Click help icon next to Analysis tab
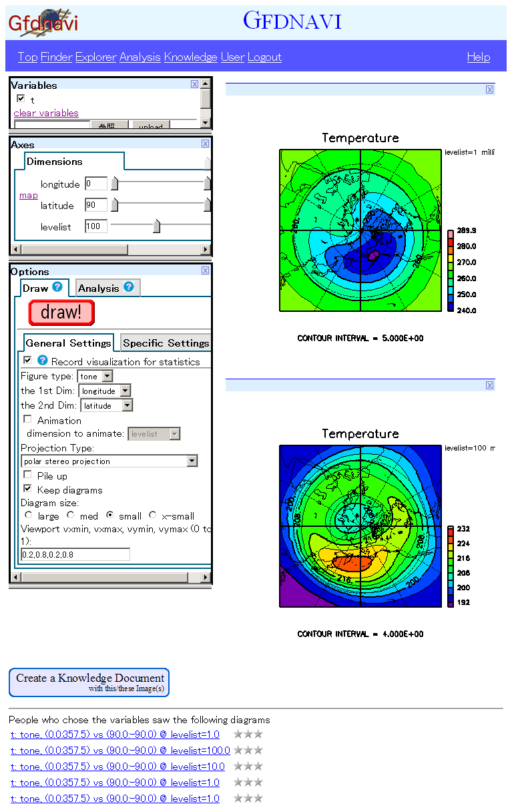The height and width of the screenshot is (812, 512). coord(128,287)
